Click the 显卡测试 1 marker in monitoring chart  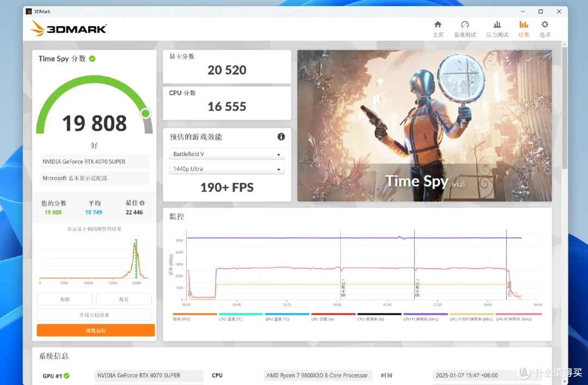point(343,288)
